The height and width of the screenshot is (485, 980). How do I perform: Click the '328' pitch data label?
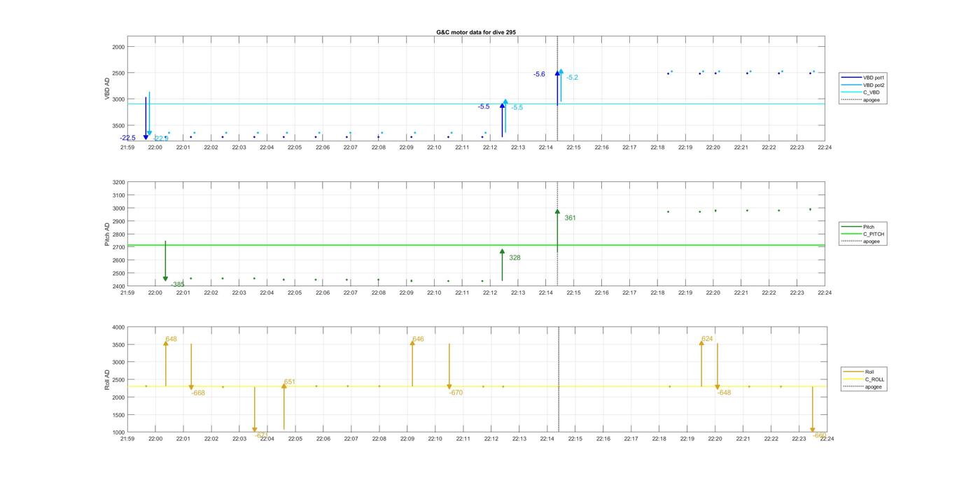[x=514, y=258]
